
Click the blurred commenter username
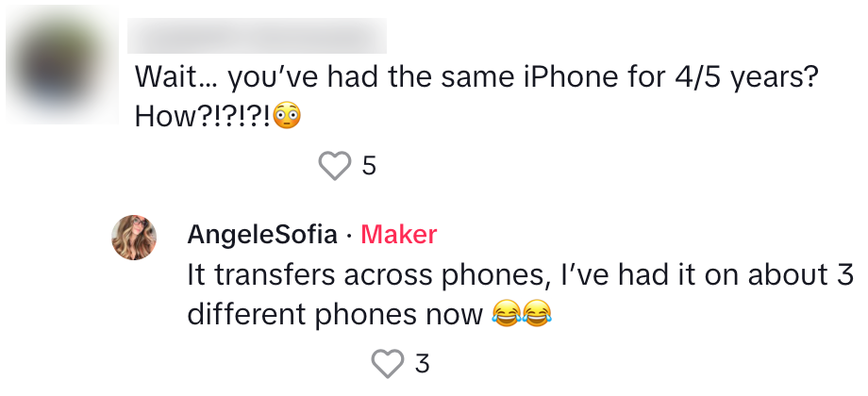click(257, 36)
